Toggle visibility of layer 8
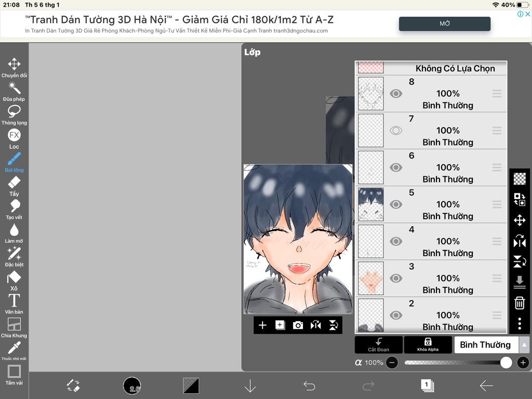 (396, 94)
